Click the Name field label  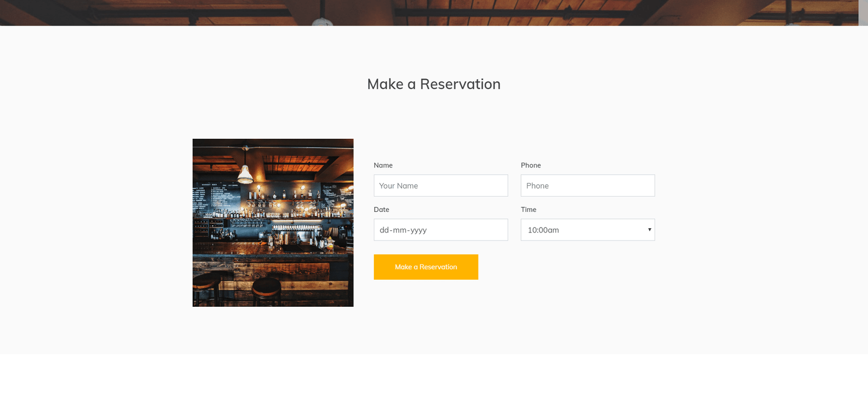pos(383,165)
